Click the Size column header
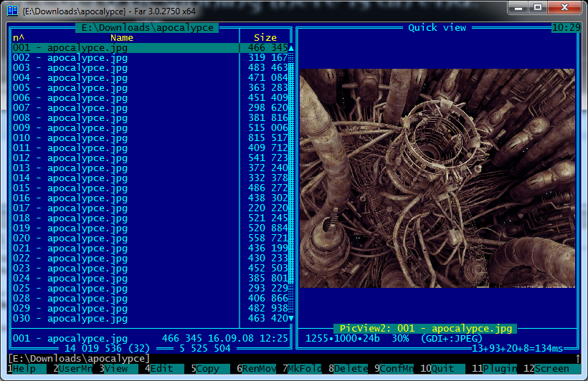 265,37
